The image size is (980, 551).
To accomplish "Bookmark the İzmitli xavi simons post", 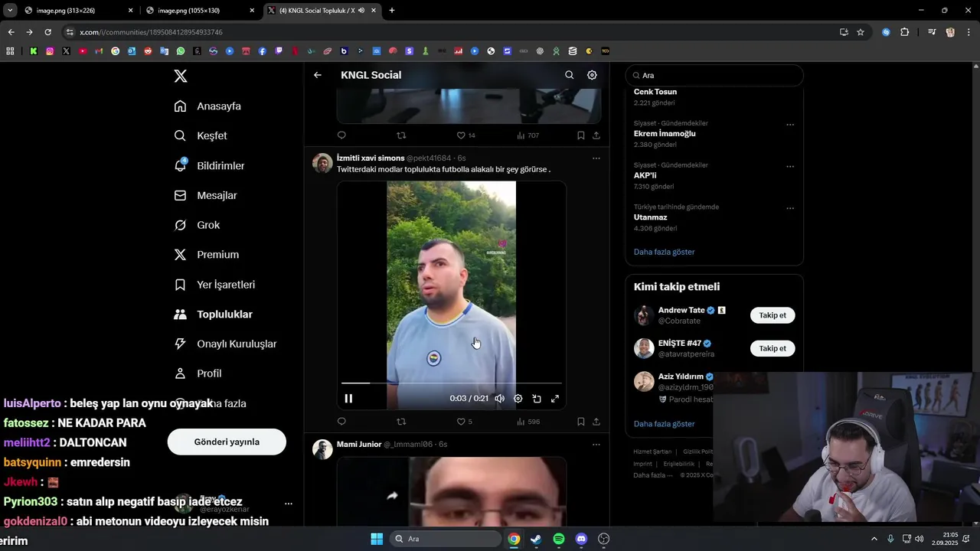I will point(580,422).
